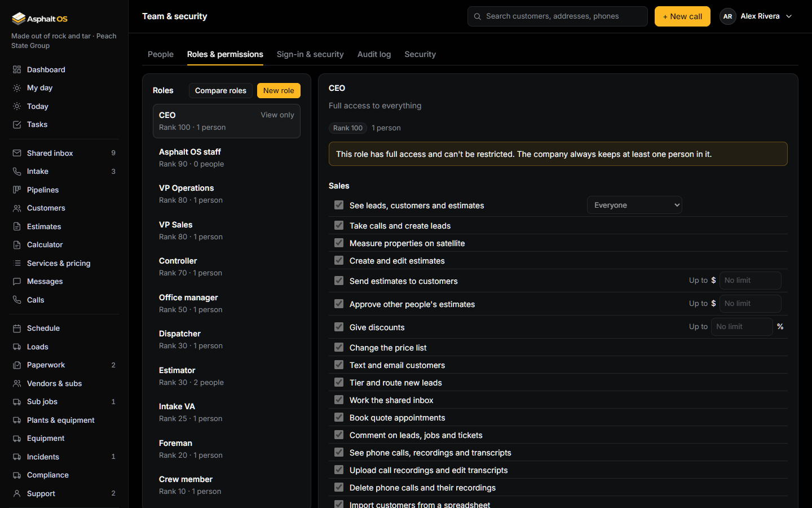The height and width of the screenshot is (508, 812).
Task: Open 'Compare roles' view
Action: [x=220, y=90]
